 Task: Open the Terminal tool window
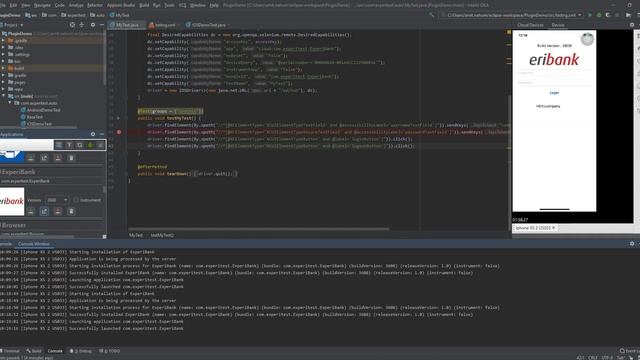[10, 351]
